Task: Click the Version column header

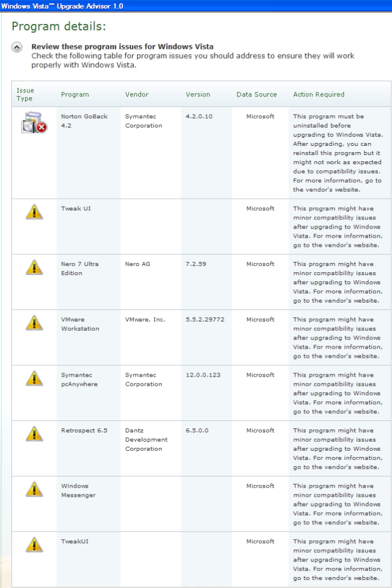Action: click(x=198, y=95)
